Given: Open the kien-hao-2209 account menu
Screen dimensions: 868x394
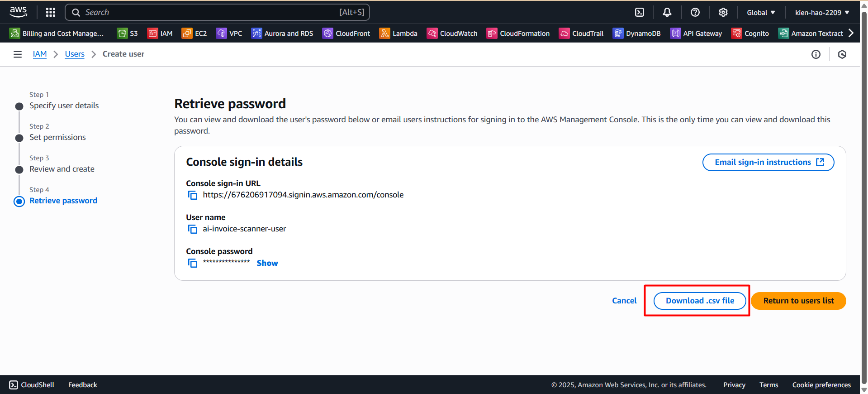Looking at the screenshot, I should pyautogui.click(x=822, y=12).
